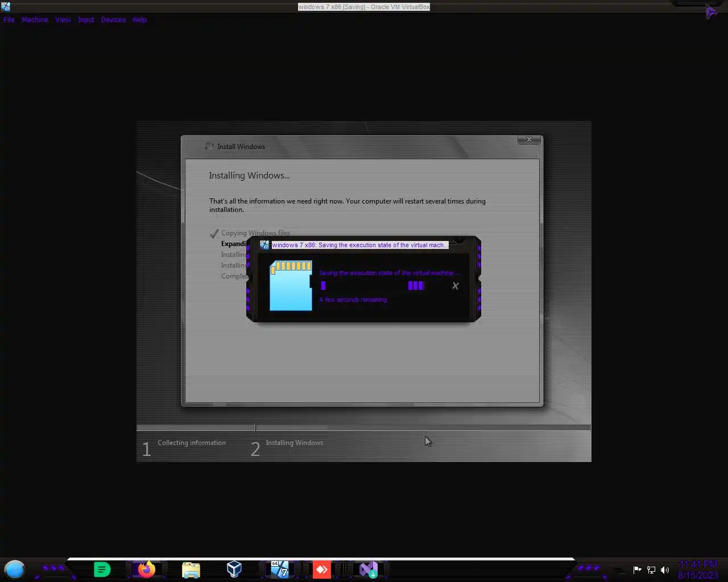Open the Machine menu
This screenshot has width=728, height=582.
(x=35, y=19)
